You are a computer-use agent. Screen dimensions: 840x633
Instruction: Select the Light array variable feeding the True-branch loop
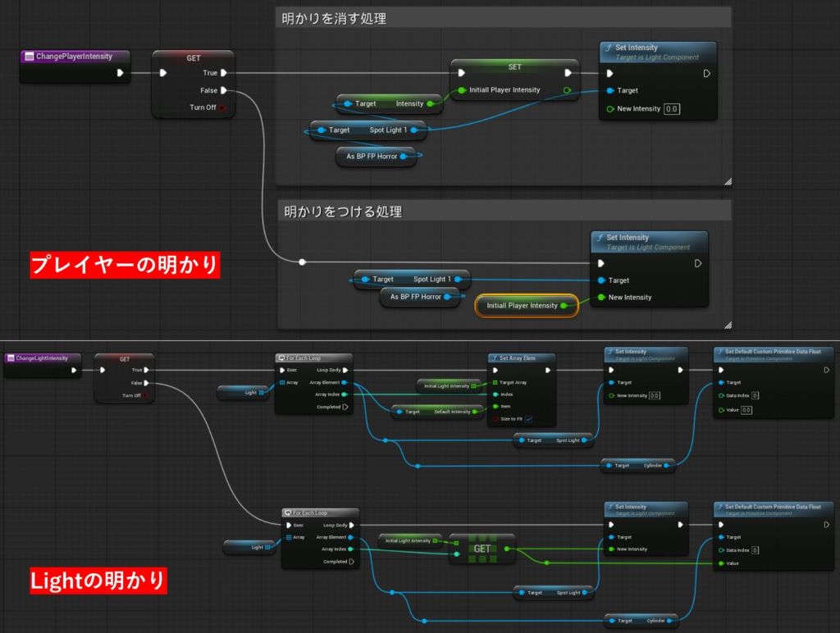point(244,393)
